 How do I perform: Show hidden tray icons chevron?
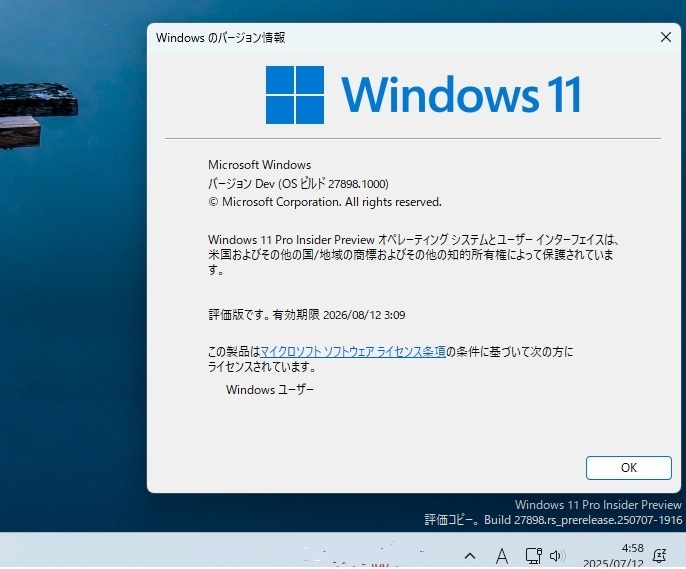470,556
